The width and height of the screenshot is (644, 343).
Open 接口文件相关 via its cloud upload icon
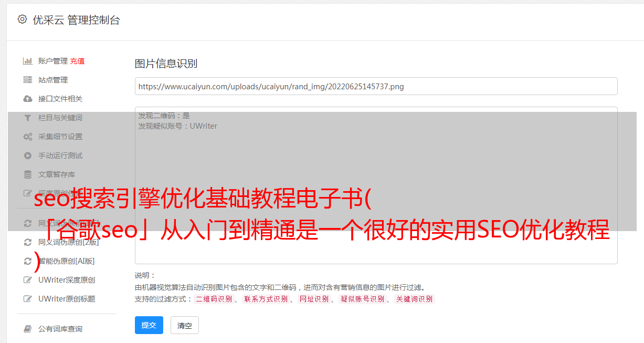[x=28, y=99]
